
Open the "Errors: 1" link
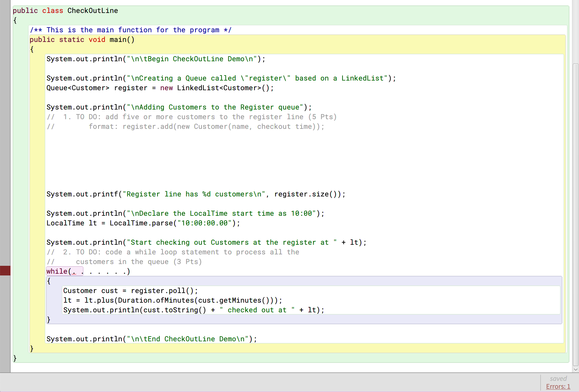click(x=558, y=386)
